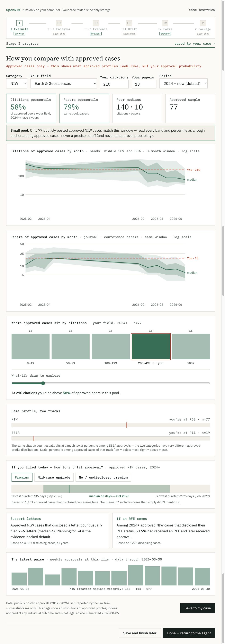Click Save and finish later button
The image size is (225, 644).
click(x=140, y=633)
